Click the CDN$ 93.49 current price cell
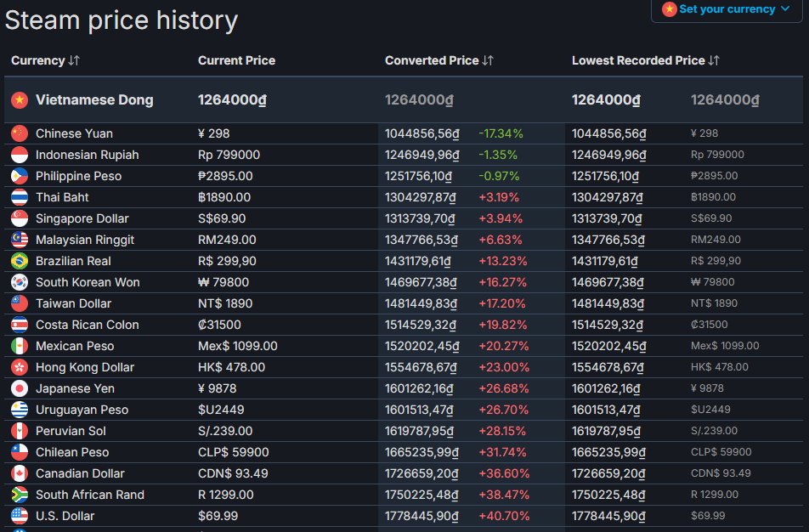The image size is (809, 532). (x=233, y=473)
